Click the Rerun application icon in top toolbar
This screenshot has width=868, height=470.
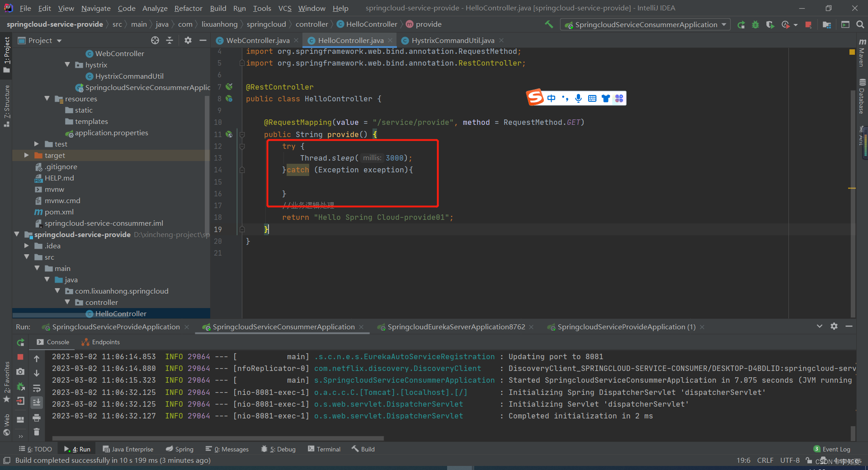click(741, 24)
